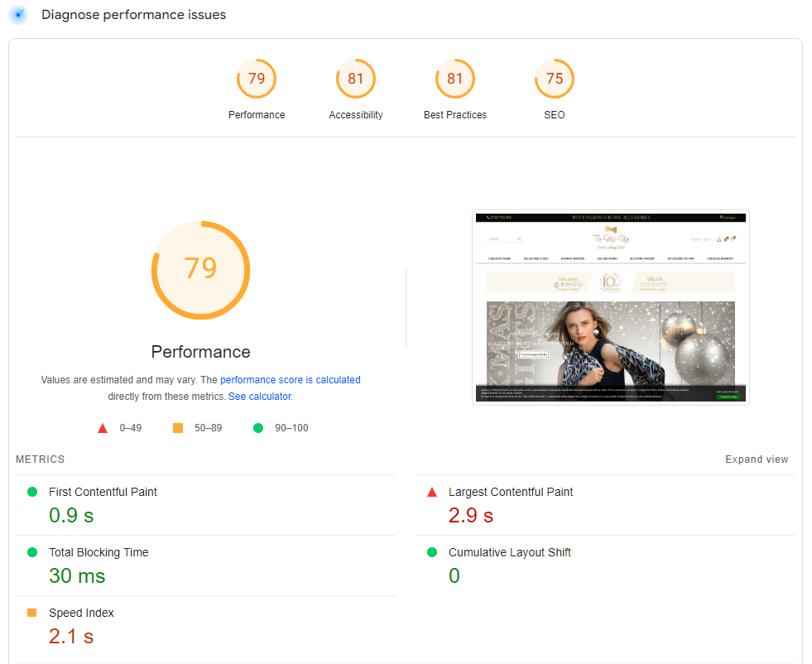Click the SEO score gauge showing 75
The width and height of the screenshot is (812, 664).
[555, 78]
